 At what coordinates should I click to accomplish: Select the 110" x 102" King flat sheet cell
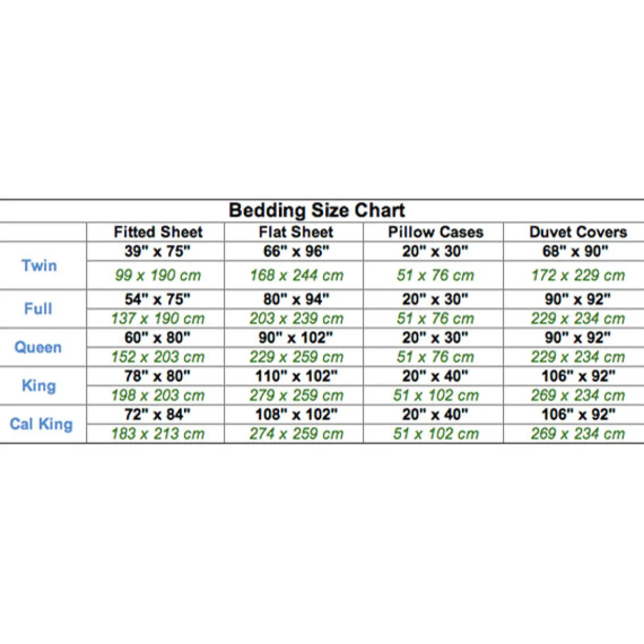coord(297,377)
